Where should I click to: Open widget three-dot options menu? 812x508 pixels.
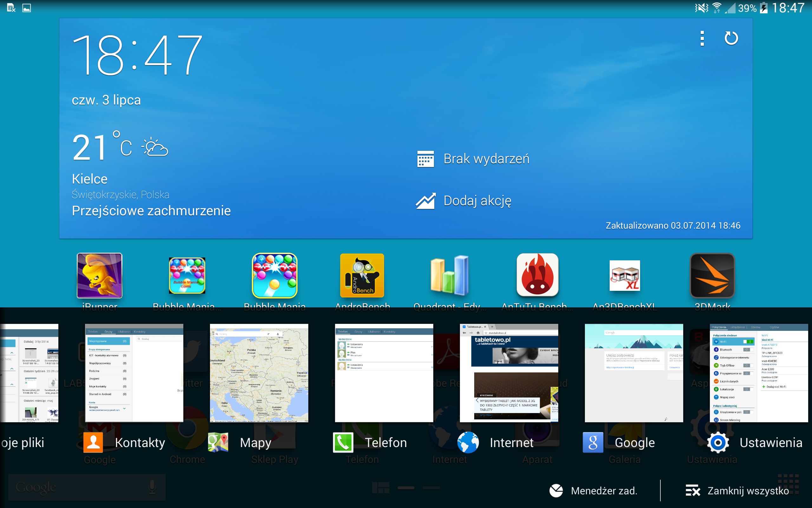[702, 38]
